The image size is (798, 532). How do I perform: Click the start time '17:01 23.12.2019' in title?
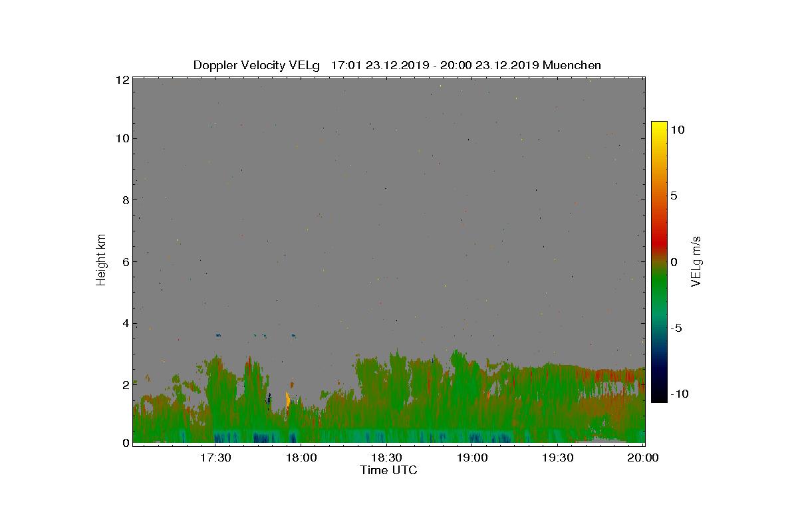click(379, 65)
